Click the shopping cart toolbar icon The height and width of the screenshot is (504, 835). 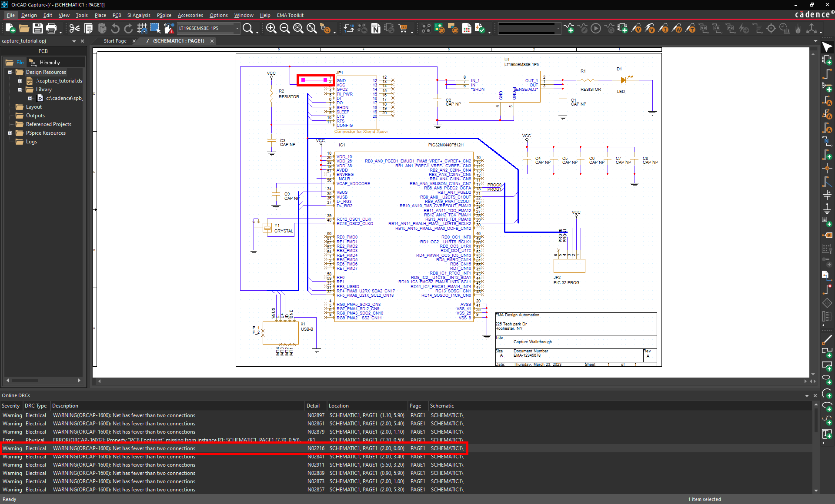tap(403, 29)
